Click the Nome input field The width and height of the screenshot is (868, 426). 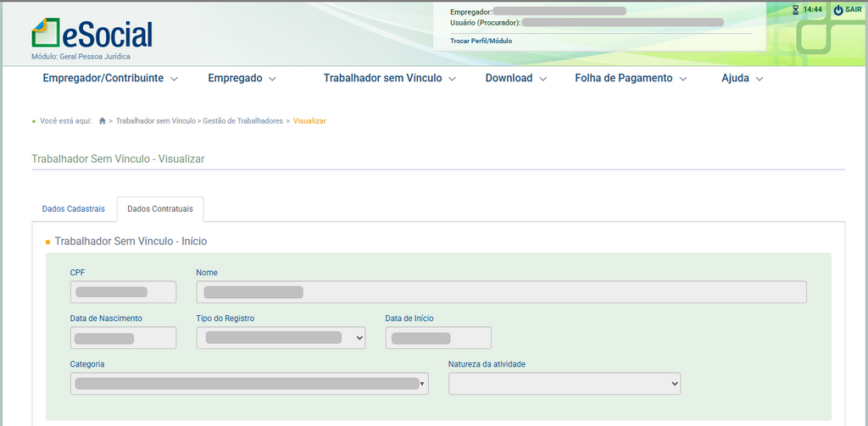[501, 292]
